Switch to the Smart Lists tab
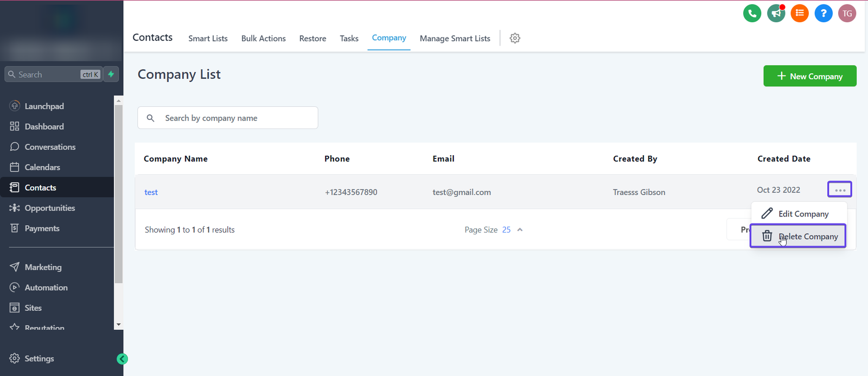The height and width of the screenshot is (376, 868). [208, 39]
